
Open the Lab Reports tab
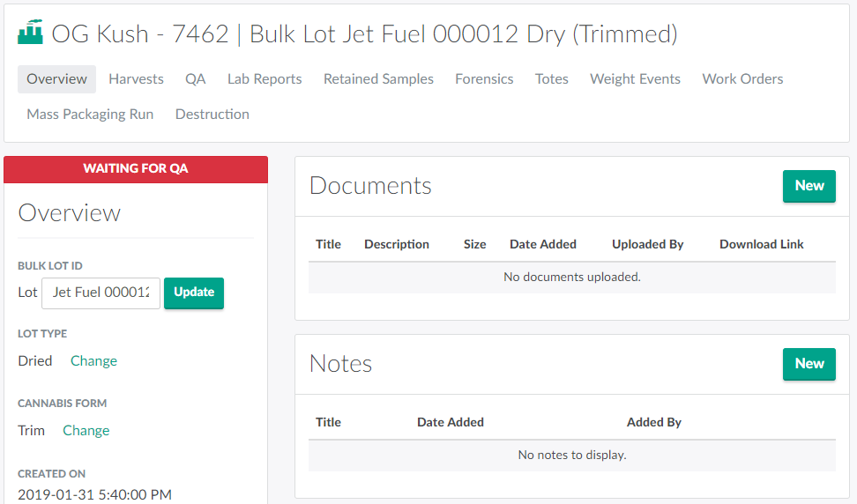[265, 79]
